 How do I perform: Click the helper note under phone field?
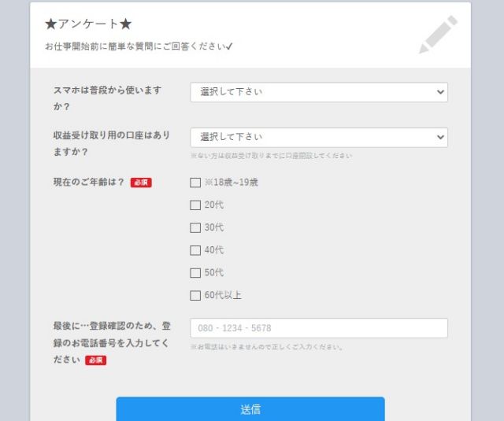(267, 347)
